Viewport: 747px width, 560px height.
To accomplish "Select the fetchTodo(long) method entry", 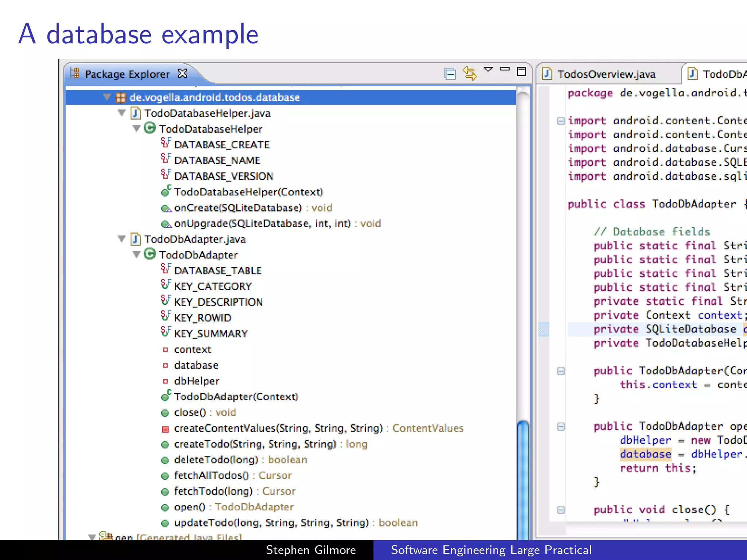I will (228, 491).
